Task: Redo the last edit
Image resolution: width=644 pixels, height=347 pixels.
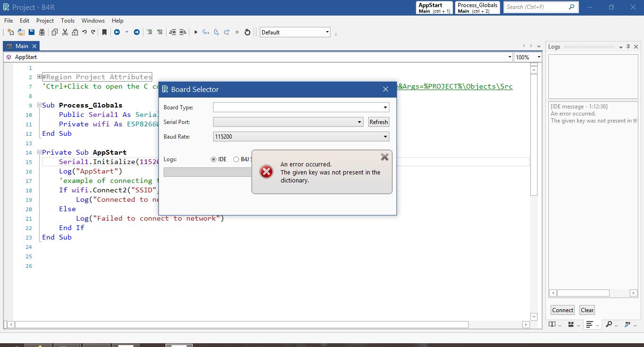Action: [x=93, y=32]
